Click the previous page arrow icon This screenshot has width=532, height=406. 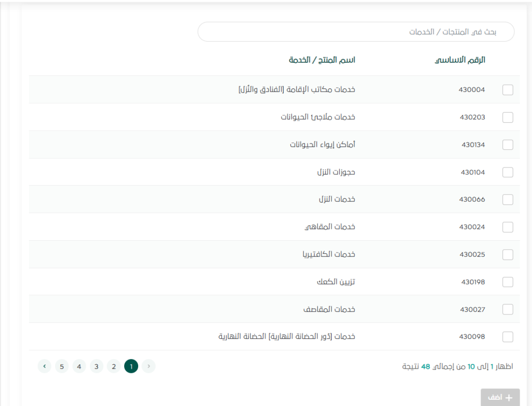click(x=149, y=366)
